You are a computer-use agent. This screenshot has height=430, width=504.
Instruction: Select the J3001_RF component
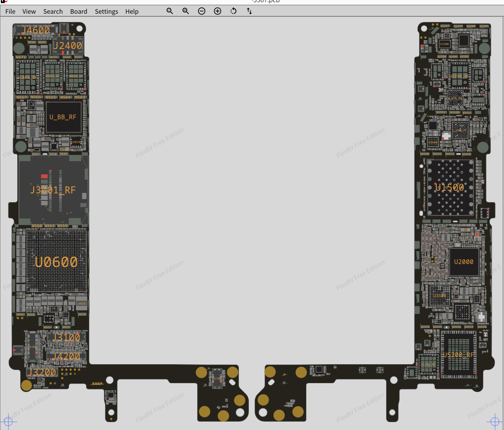pyautogui.click(x=53, y=190)
